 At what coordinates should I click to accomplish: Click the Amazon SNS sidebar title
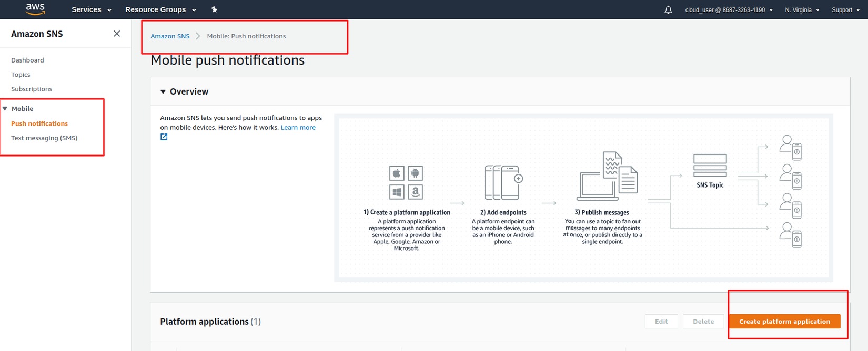[x=37, y=34]
